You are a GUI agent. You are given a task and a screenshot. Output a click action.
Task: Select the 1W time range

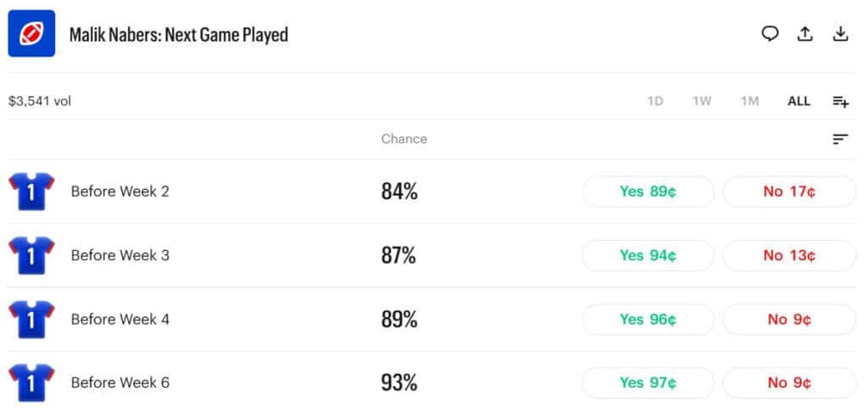pyautogui.click(x=701, y=101)
